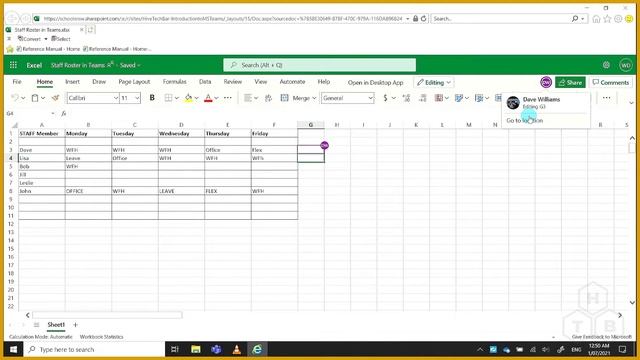Click the text alignment icon
640x360 pixels.
(x=247, y=98)
